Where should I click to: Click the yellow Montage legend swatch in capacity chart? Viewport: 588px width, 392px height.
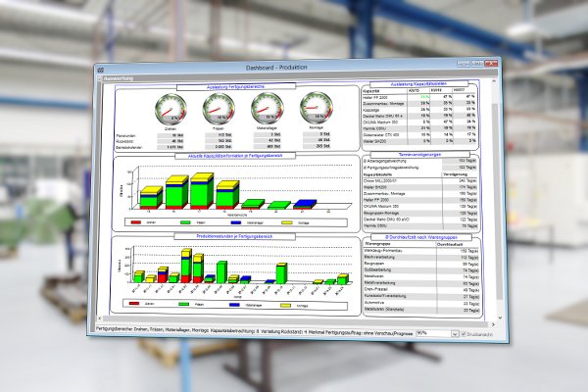[x=286, y=222]
